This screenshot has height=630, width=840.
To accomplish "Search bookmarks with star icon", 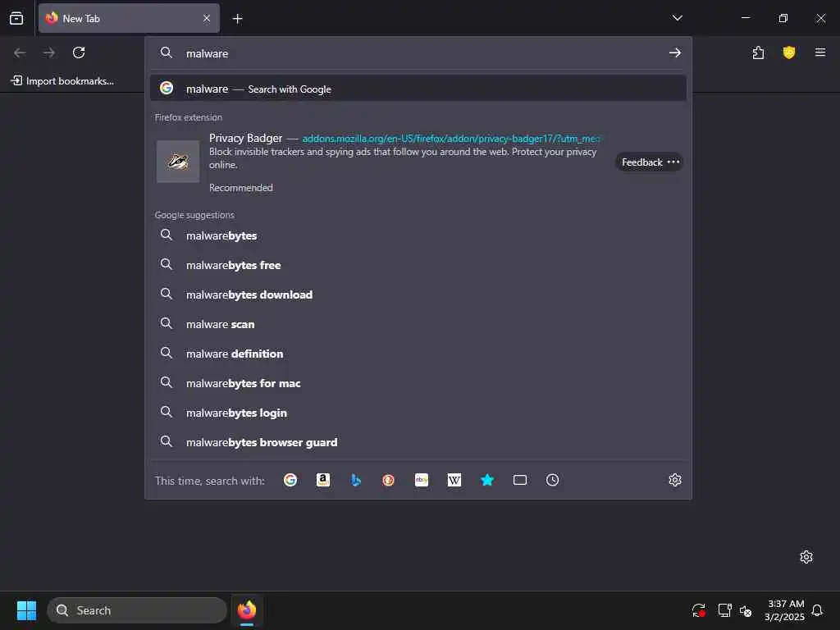I will (x=487, y=480).
